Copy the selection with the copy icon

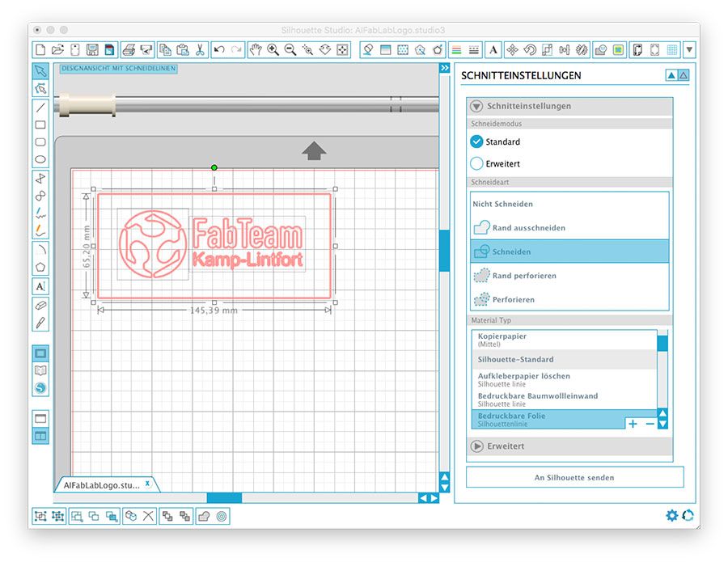pyautogui.click(x=165, y=49)
